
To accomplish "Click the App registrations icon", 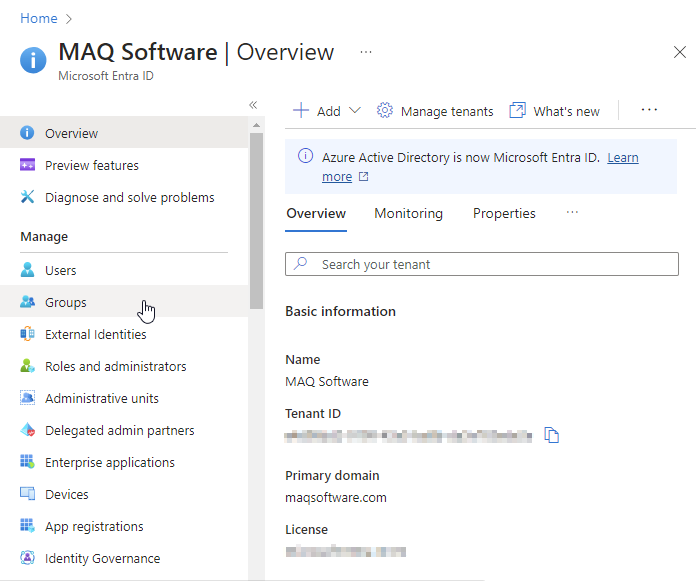I will (27, 526).
